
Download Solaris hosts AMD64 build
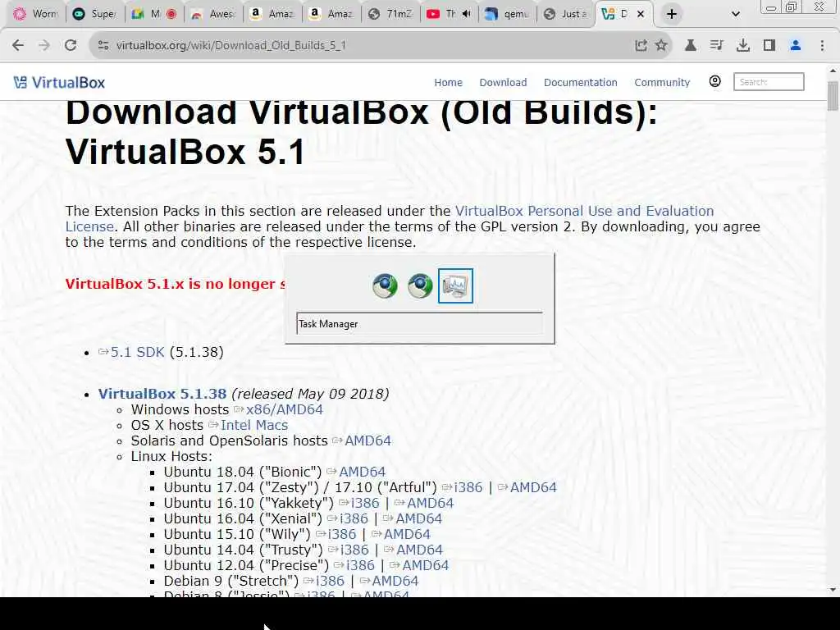point(362,441)
